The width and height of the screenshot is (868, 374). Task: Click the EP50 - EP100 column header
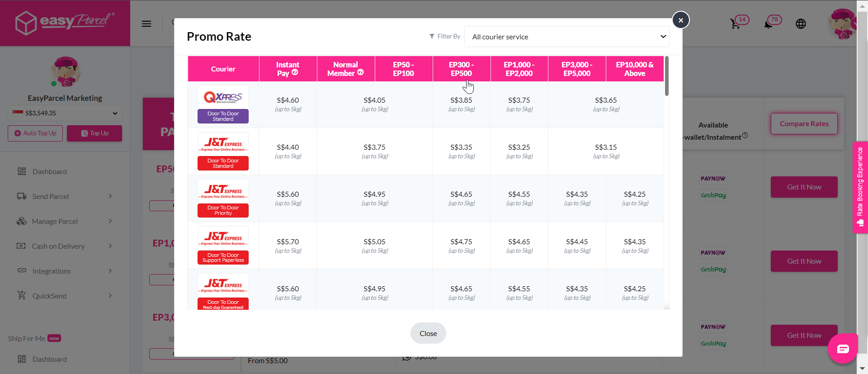(x=403, y=69)
